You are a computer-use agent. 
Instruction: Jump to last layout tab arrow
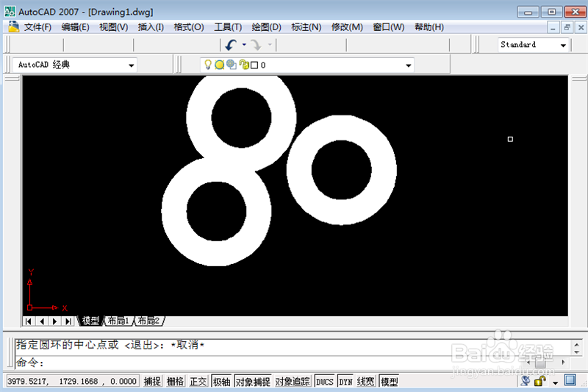(68, 321)
